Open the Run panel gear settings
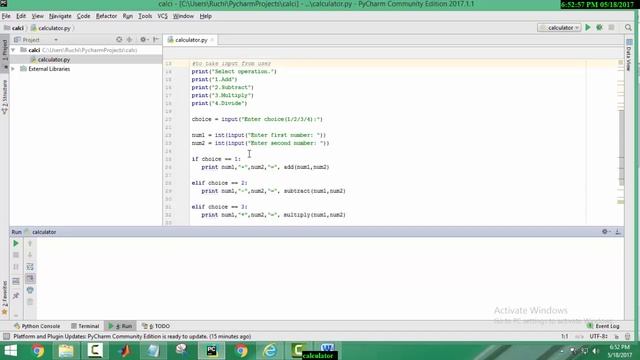This screenshot has width=640, height=360. [x=605, y=232]
